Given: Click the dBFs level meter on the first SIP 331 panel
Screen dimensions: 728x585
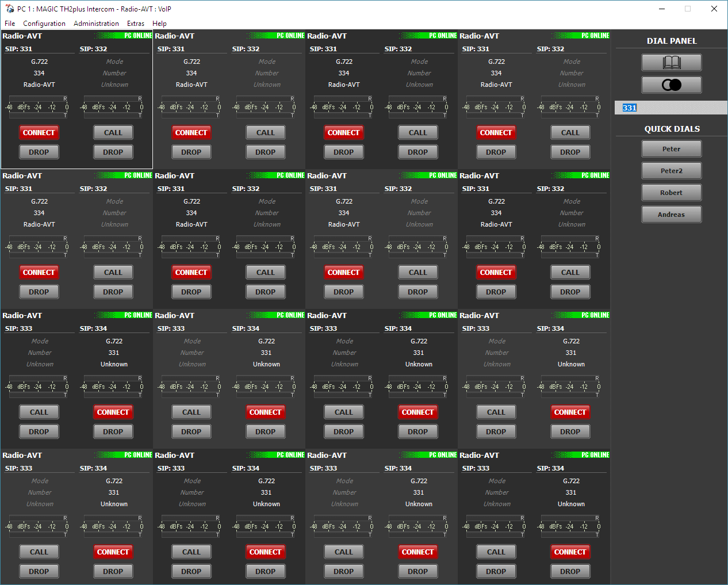Looking at the screenshot, I should [x=39, y=107].
